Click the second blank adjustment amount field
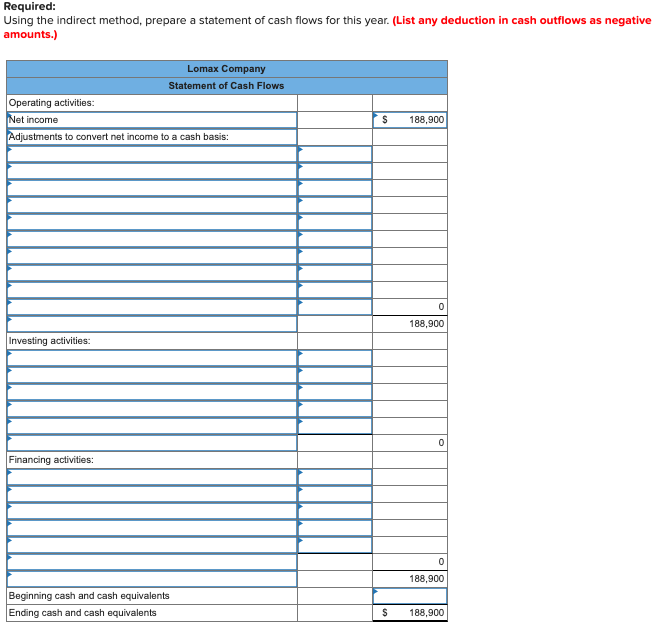672x641 pixels. click(x=335, y=171)
